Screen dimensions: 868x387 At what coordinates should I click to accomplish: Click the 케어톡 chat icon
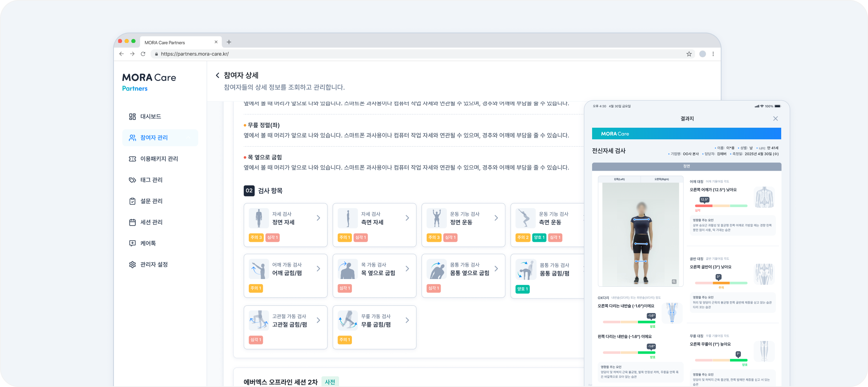[133, 243]
